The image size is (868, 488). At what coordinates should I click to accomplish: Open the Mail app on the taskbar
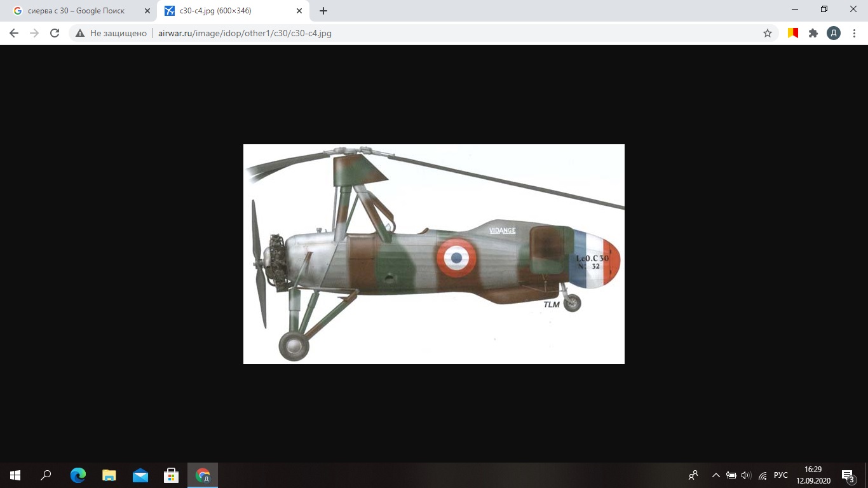140,475
